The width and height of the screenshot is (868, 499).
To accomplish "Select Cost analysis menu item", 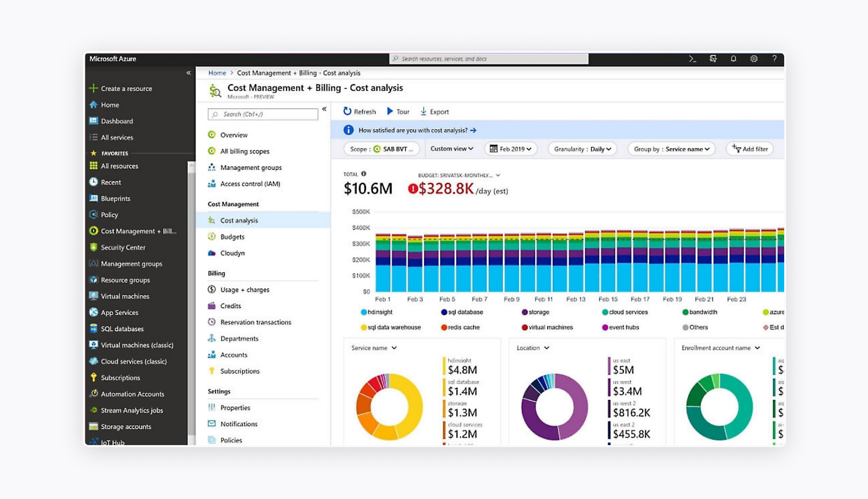I will pos(263,220).
